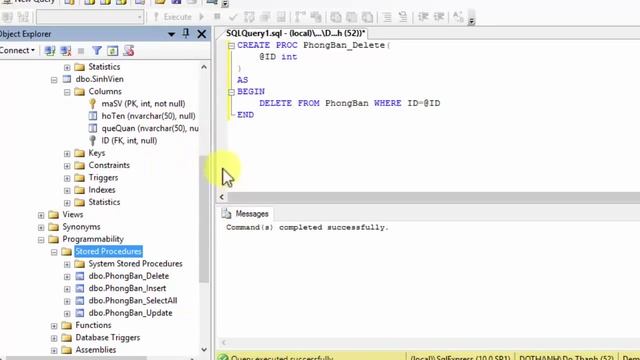Select the maSV primary key column

pos(143,104)
